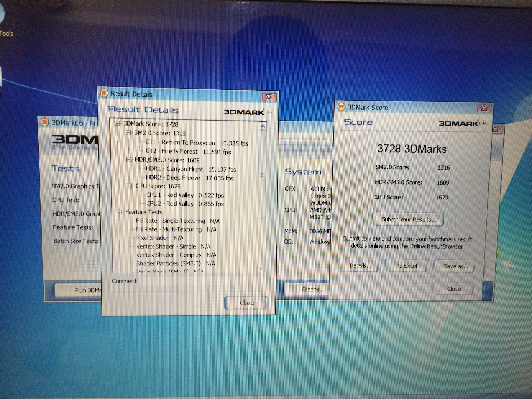Click Run 3DMark button in main window

78,290
